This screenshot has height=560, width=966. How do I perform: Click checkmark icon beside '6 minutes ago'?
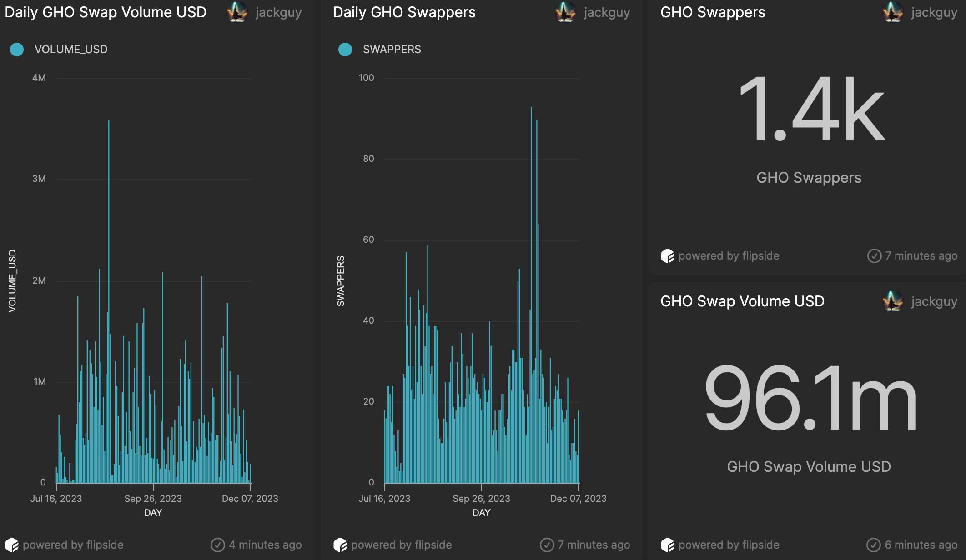coord(874,545)
